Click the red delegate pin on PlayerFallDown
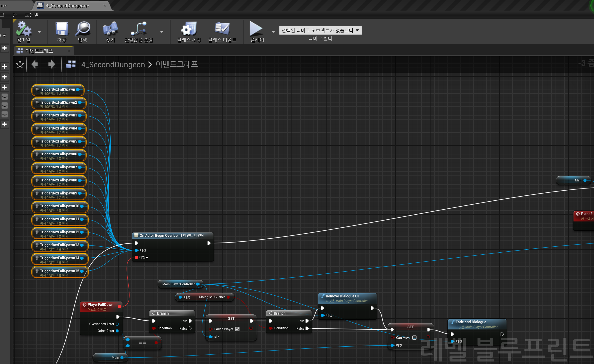 click(x=120, y=307)
